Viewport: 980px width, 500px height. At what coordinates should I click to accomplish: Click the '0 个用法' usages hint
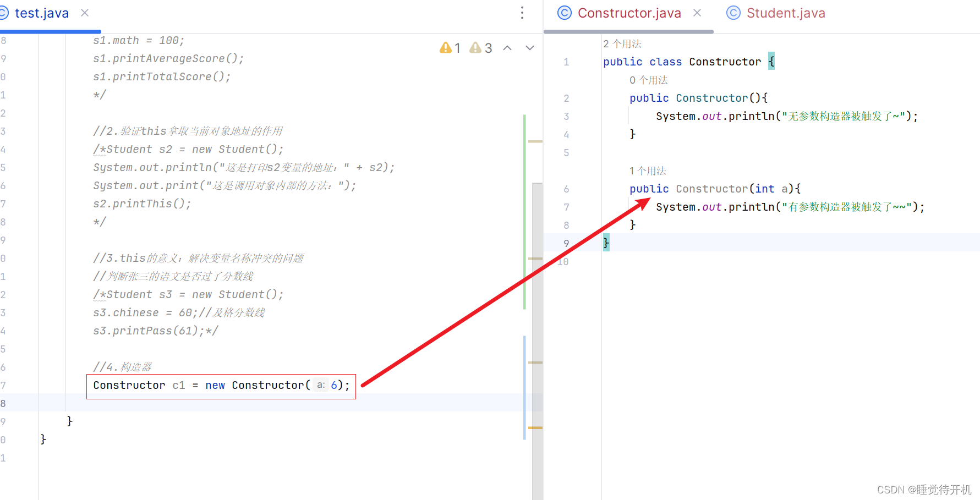[649, 80]
